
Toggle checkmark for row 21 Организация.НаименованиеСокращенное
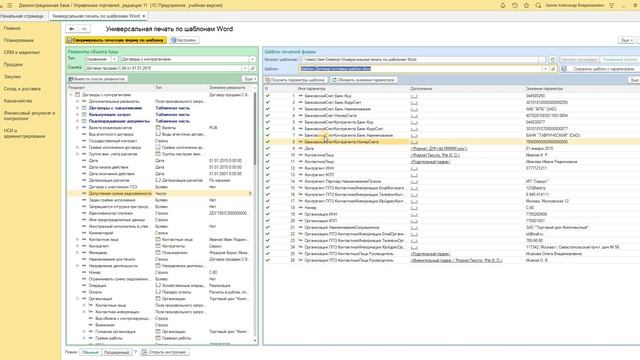click(268, 227)
